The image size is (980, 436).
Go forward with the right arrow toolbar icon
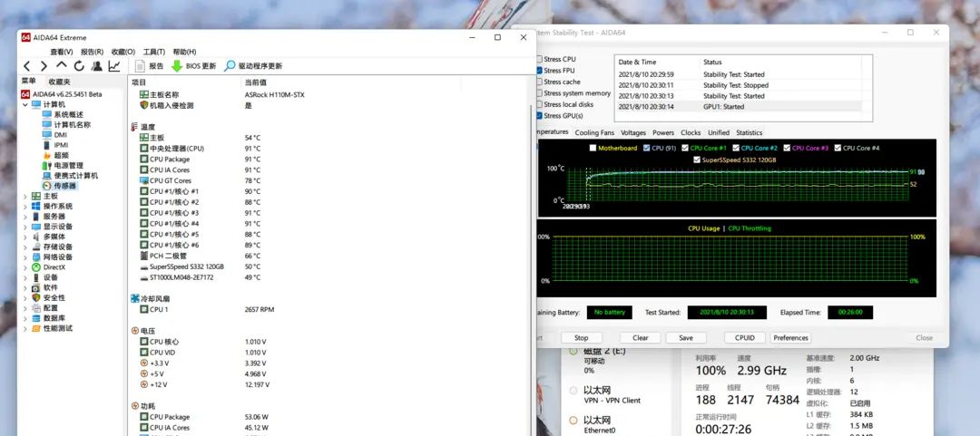point(44,66)
